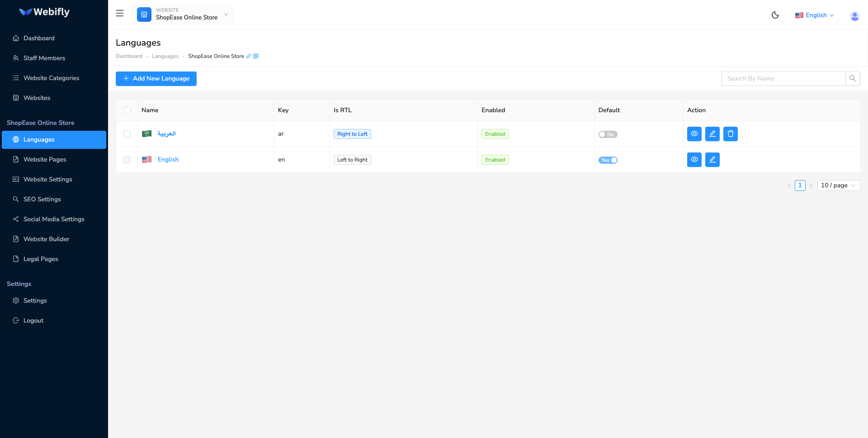The width and height of the screenshot is (868, 438).
Task: Click the eye view icon for Arabic language
Action: (694, 134)
